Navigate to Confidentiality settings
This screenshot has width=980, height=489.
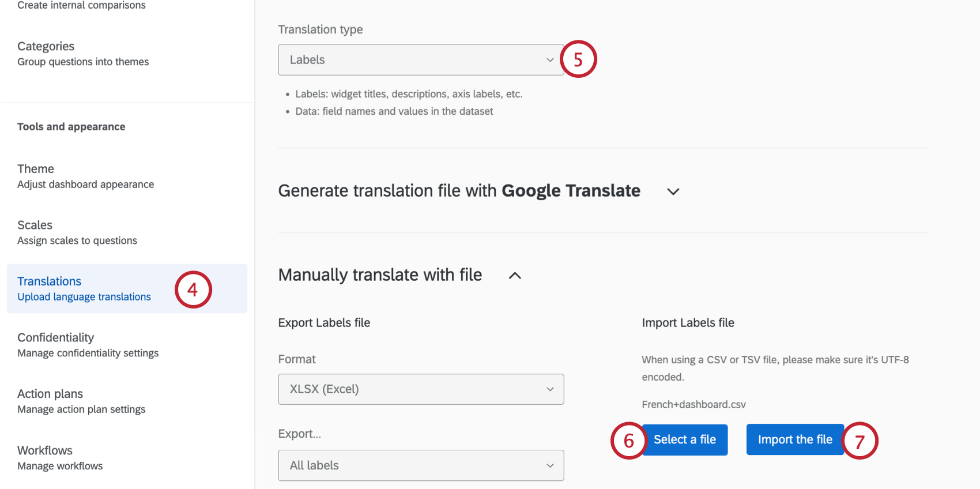tap(56, 338)
